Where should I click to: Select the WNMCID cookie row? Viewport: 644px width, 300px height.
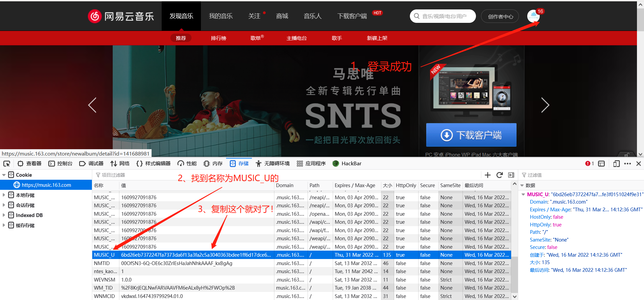tap(302, 296)
